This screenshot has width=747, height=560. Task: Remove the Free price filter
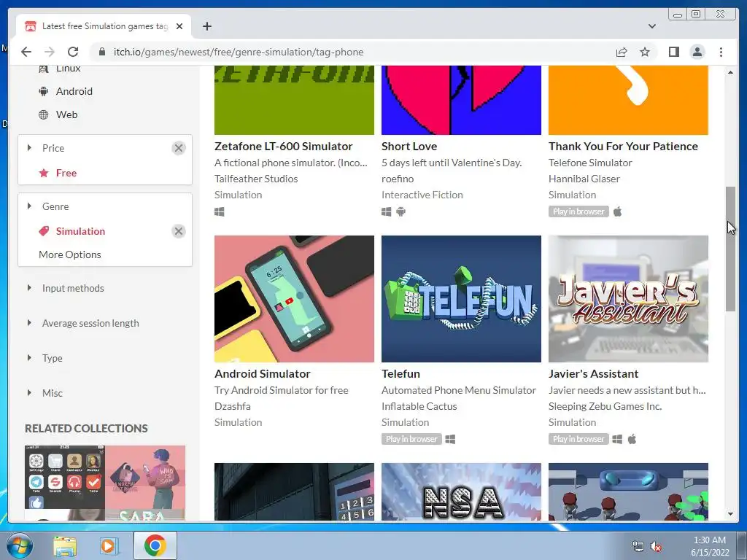click(179, 148)
